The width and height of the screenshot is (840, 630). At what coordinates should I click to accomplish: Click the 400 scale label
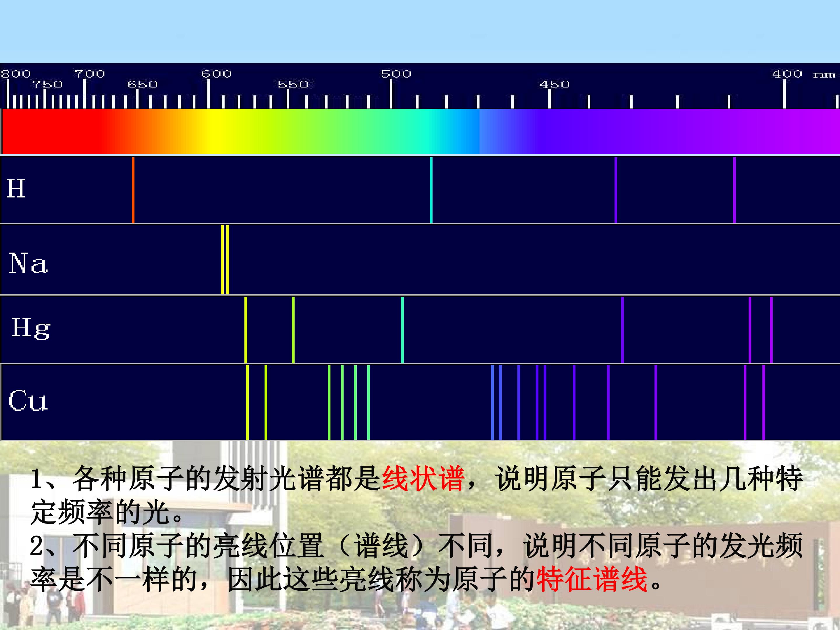[x=787, y=74]
